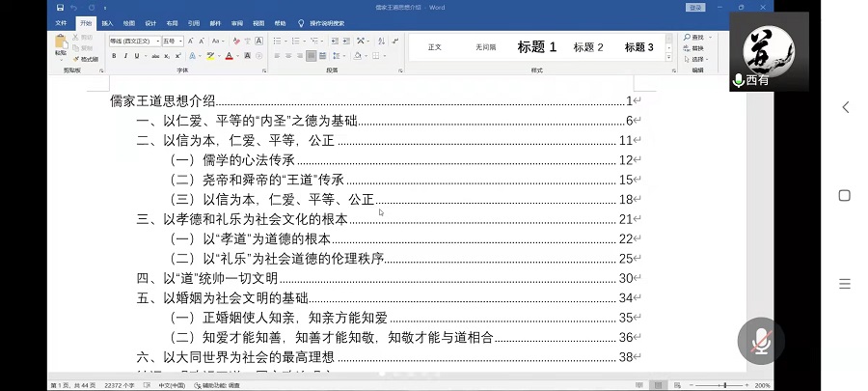Image resolution: width=868 pixels, height=391 pixels.
Task: Click the Paste icon in the clipboard group
Action: pyautogui.click(x=61, y=43)
